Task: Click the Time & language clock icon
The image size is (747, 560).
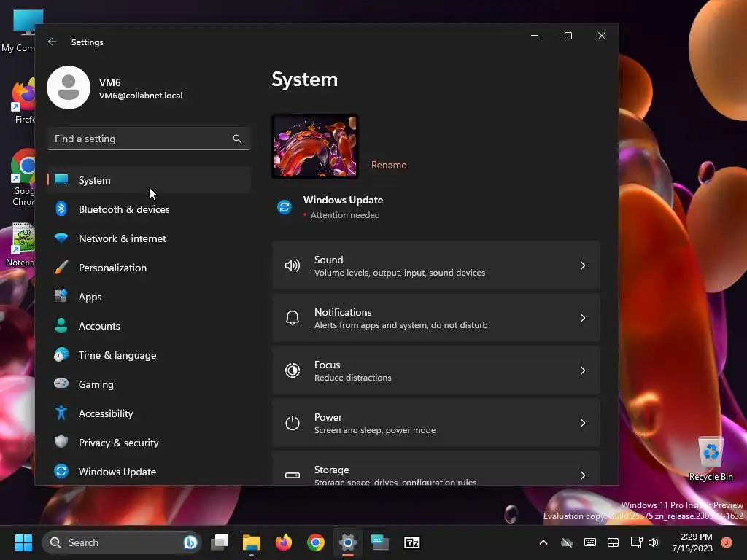Action: click(x=61, y=355)
